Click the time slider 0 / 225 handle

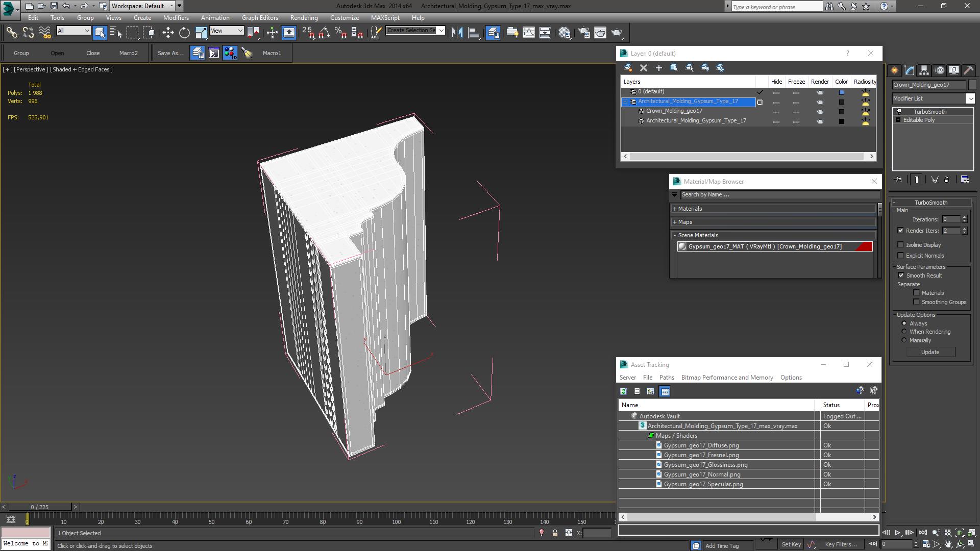(39, 507)
